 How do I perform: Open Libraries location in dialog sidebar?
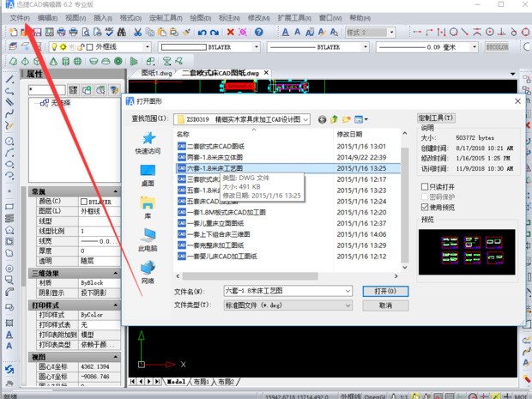pyautogui.click(x=148, y=208)
